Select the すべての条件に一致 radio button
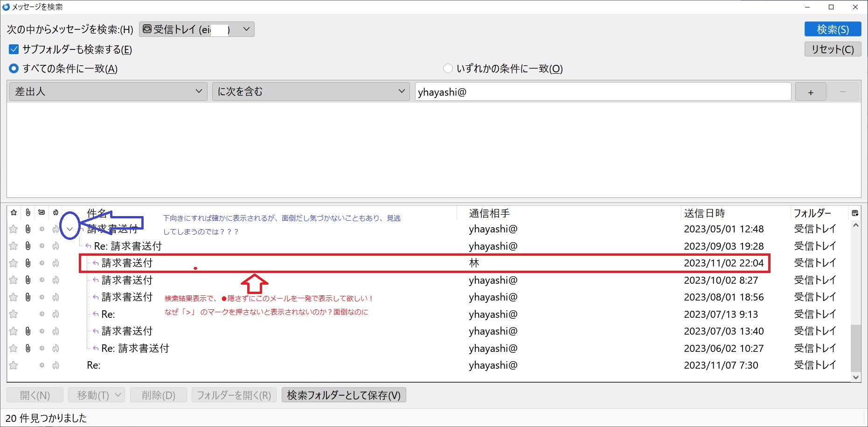The image size is (868, 427). point(14,69)
